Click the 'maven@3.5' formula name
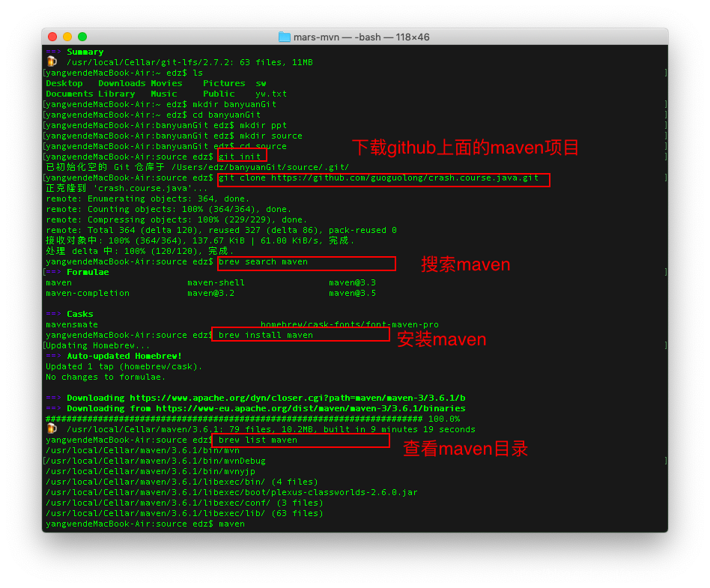This screenshot has width=710, height=588. click(x=352, y=293)
